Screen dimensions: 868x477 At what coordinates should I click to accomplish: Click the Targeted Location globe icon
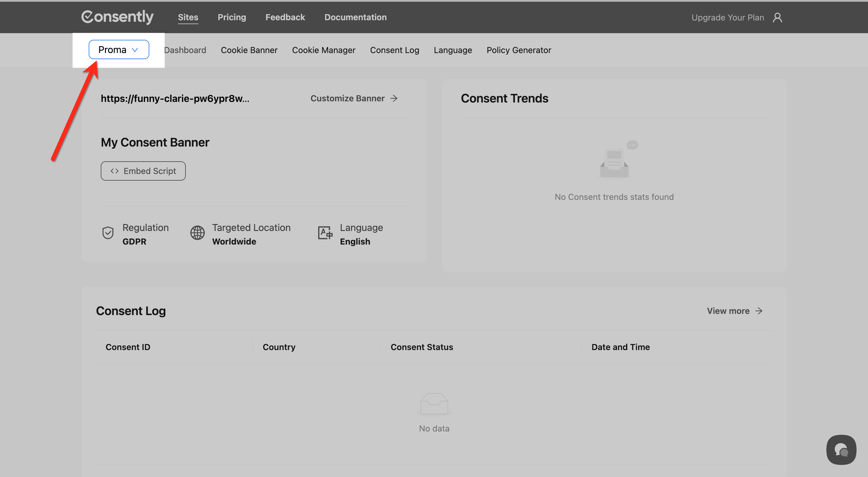tap(198, 233)
